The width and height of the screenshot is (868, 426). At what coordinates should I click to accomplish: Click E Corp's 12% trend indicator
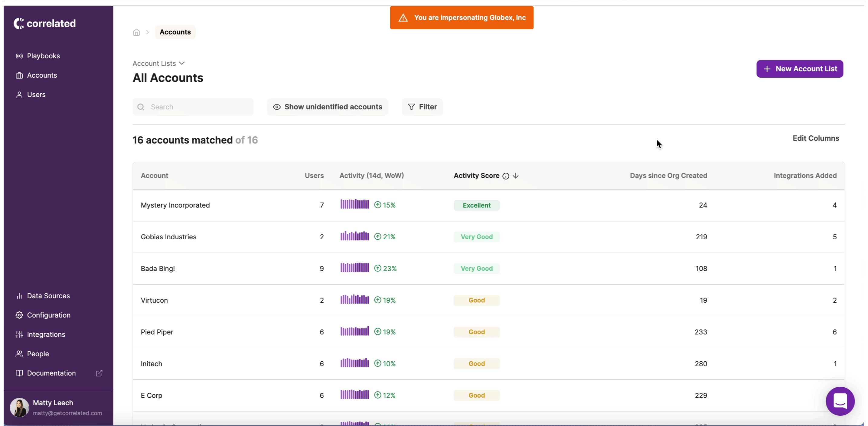[x=385, y=395]
